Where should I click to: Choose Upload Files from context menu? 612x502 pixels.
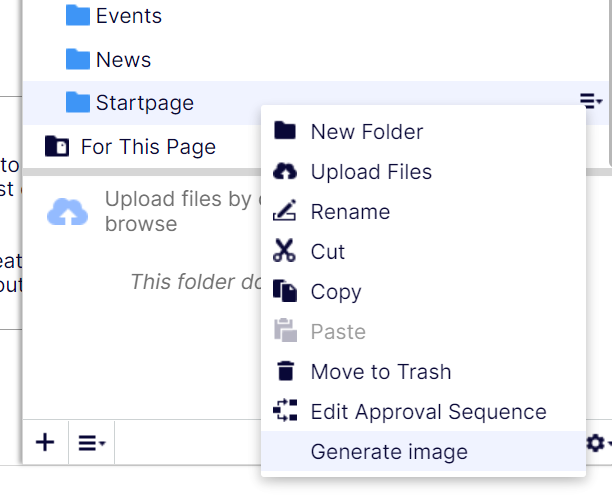pyautogui.click(x=423, y=172)
